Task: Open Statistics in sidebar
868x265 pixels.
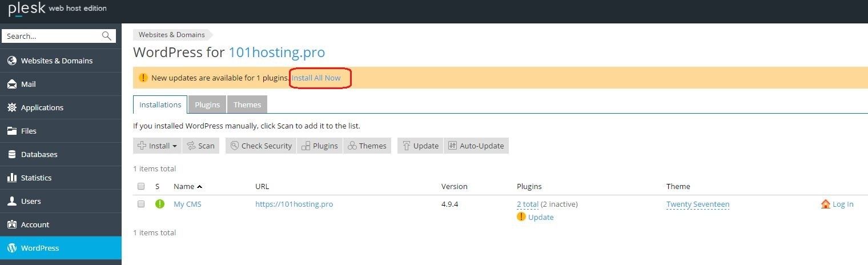Action: 61,178
